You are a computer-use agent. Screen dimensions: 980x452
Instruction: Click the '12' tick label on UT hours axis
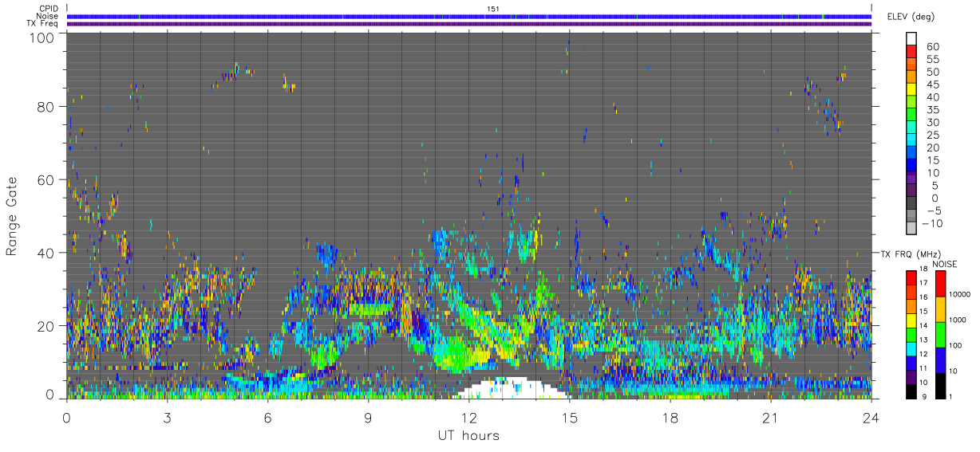[x=468, y=417]
